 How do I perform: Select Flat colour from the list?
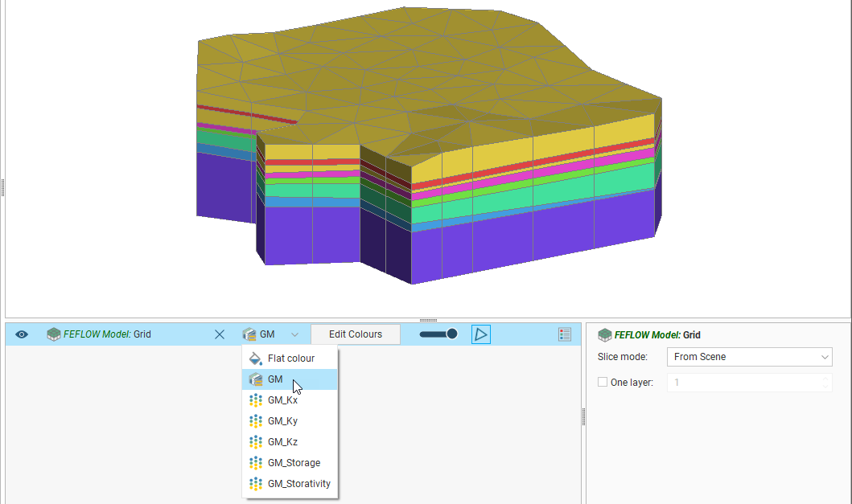pos(290,359)
